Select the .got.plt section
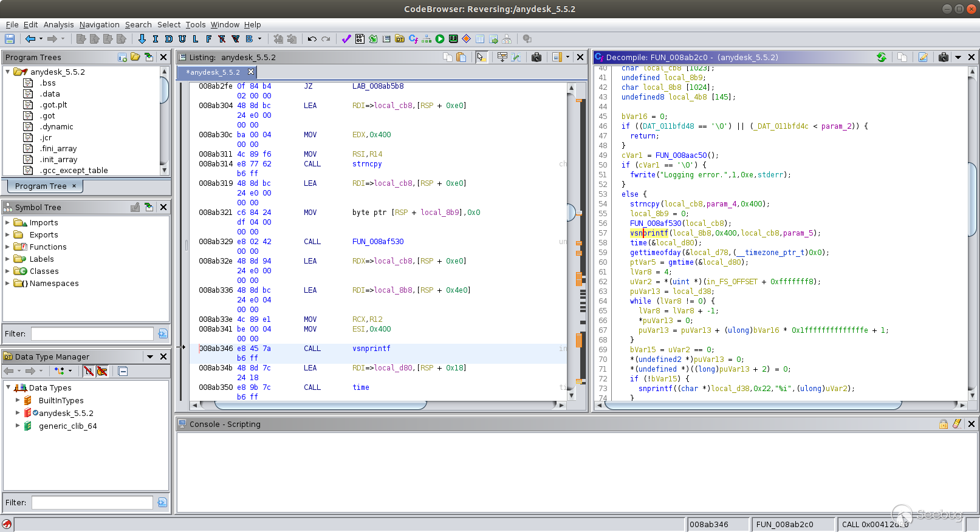980x532 pixels. (x=53, y=105)
